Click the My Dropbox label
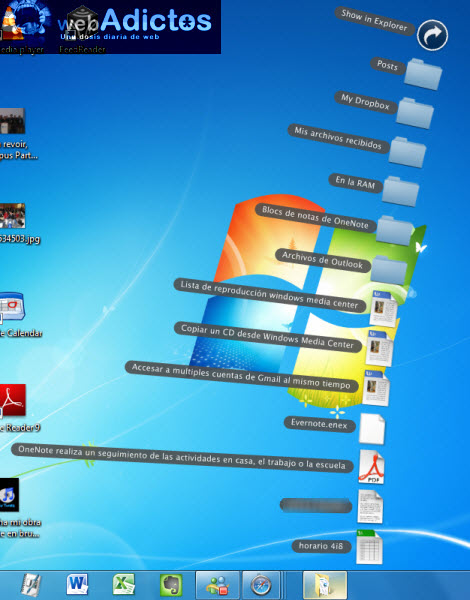 pos(365,102)
